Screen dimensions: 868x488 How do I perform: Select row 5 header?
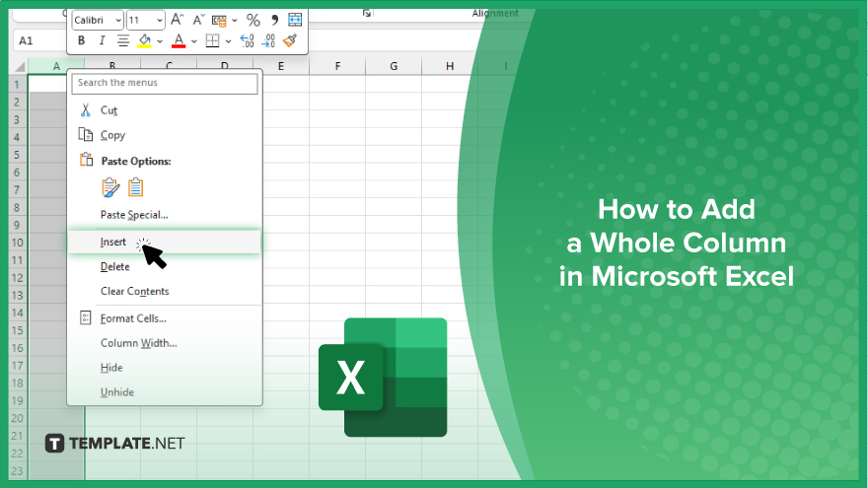[x=17, y=155]
